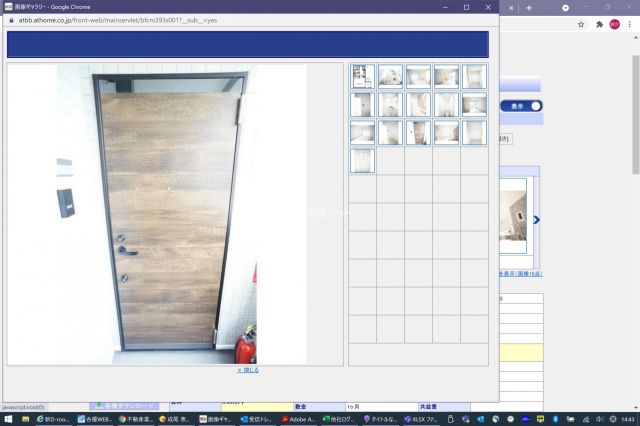The height and width of the screenshot is (426, 640).
Task: Click the 閉じる close link below photo
Action: [248, 370]
